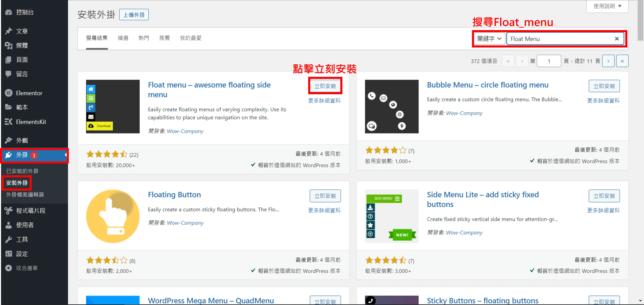Open Side Menu Lite plugin title link
The image size is (644, 305).
click(x=483, y=199)
